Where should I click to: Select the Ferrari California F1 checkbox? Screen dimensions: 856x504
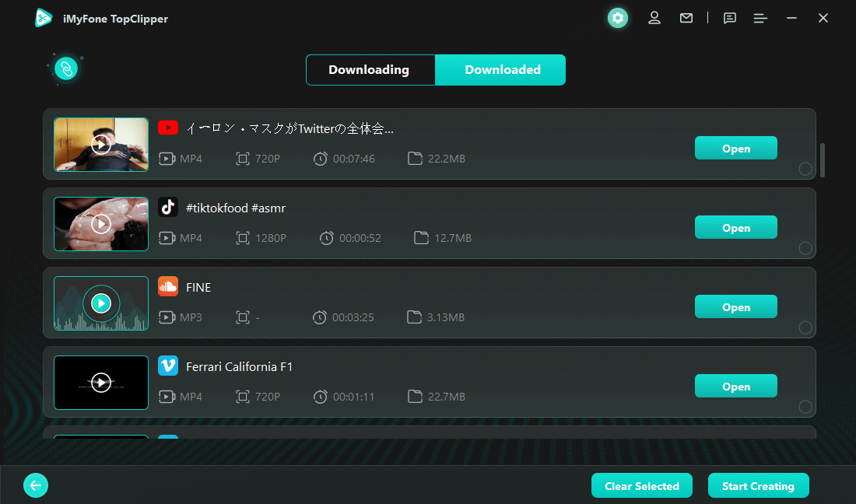pos(805,407)
